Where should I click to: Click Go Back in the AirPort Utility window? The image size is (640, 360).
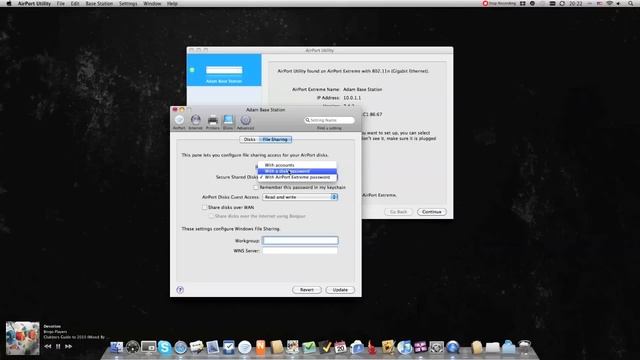[x=398, y=212]
